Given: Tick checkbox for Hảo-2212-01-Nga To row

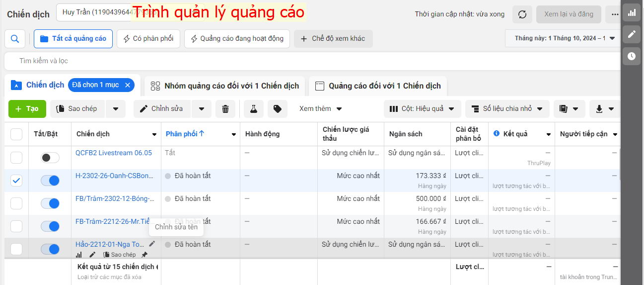Looking at the screenshot, I should click(x=16, y=249).
